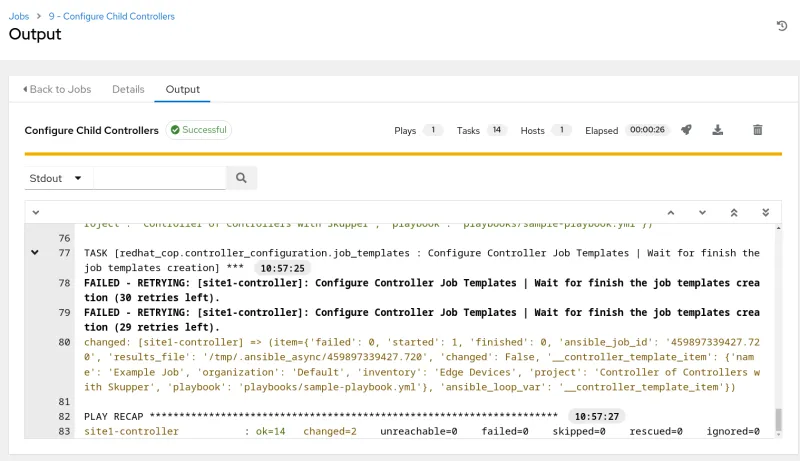Open Jobs breadcrumb link

(x=18, y=16)
